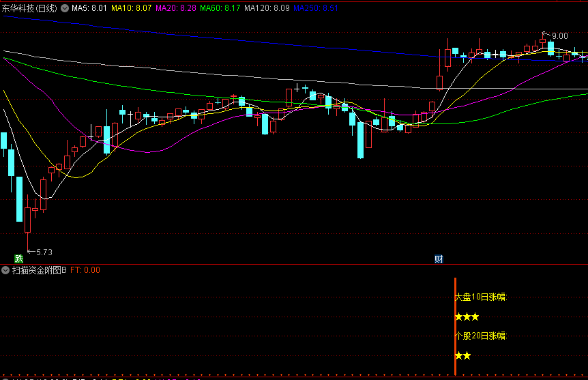This screenshot has height=380, width=588.
Task: Open dropdown next to 东华科技(日线) title
Action: coord(65,8)
